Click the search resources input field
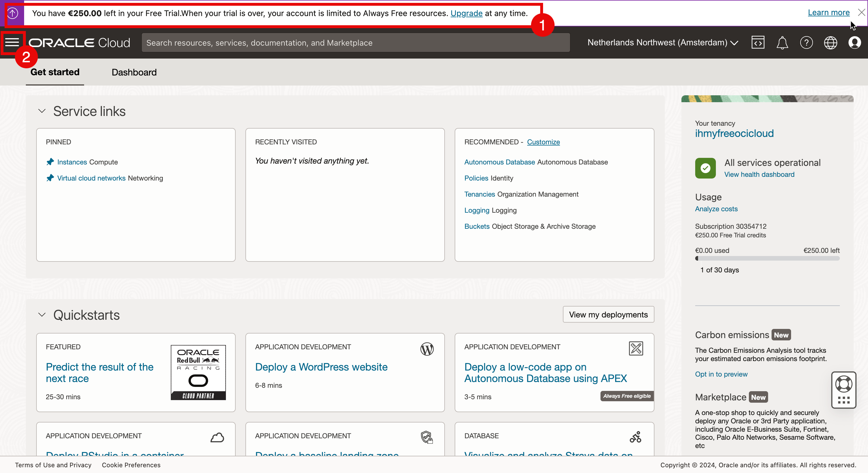The height and width of the screenshot is (473, 868). (355, 43)
